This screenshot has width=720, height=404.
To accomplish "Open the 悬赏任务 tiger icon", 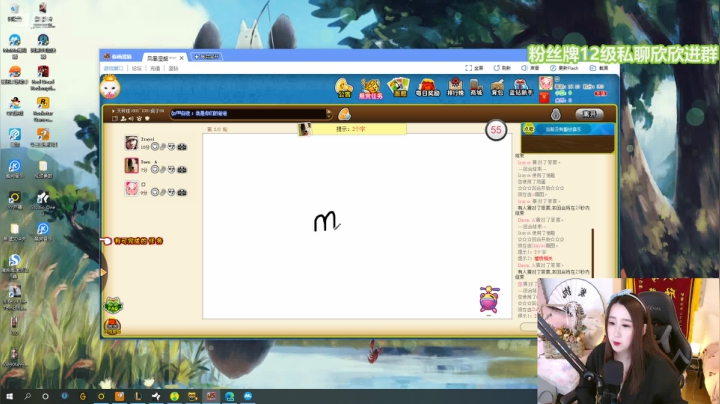I will tap(371, 88).
